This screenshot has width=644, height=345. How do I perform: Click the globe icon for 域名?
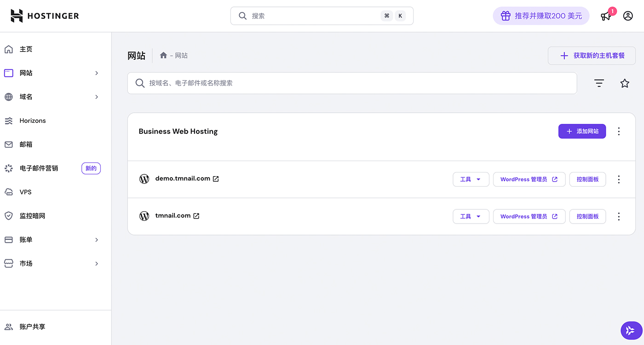coord(8,97)
